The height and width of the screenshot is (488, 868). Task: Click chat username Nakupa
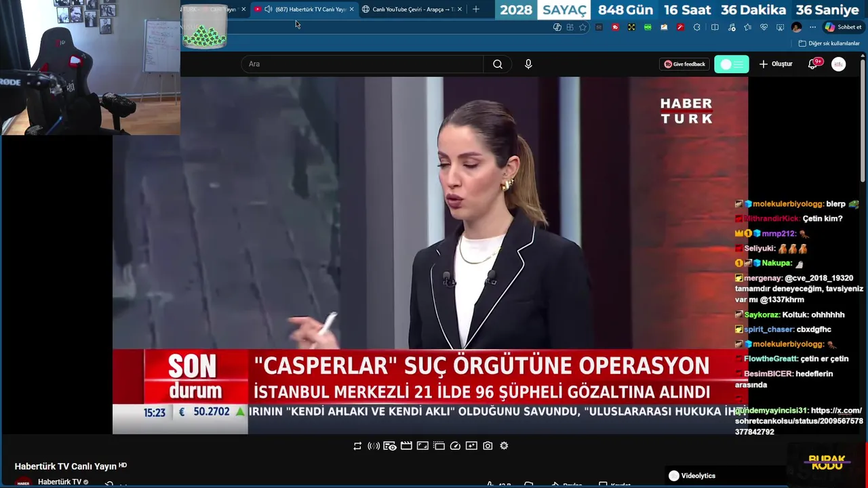click(776, 263)
